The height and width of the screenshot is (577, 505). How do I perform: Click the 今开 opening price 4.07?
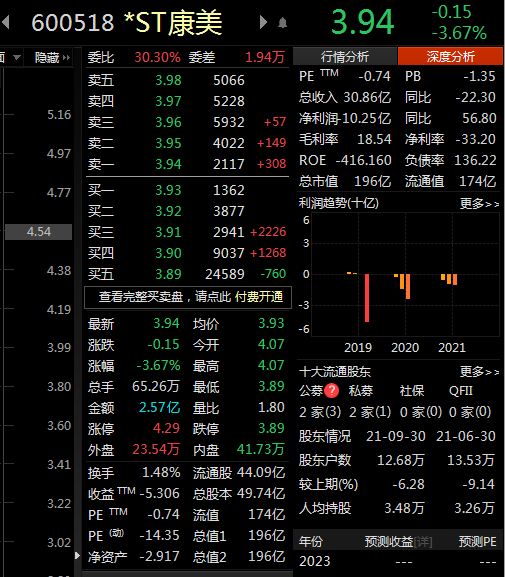(x=271, y=344)
